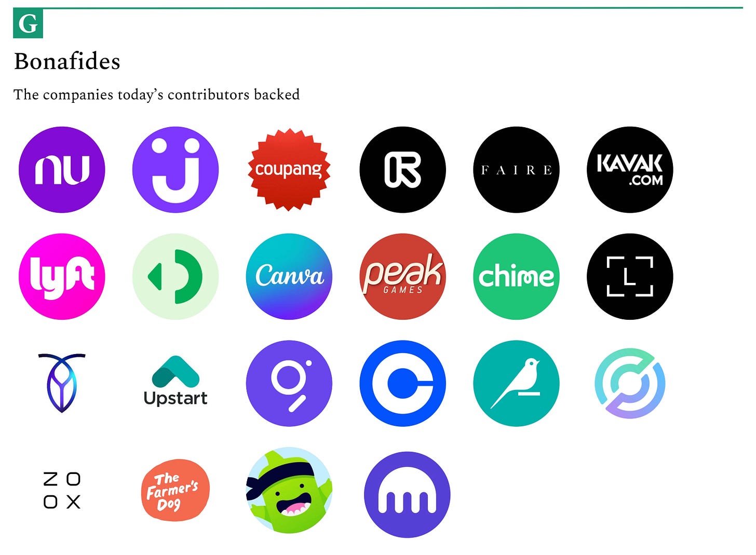Click the green ninja monster logo
756x555 pixels.
click(x=289, y=490)
